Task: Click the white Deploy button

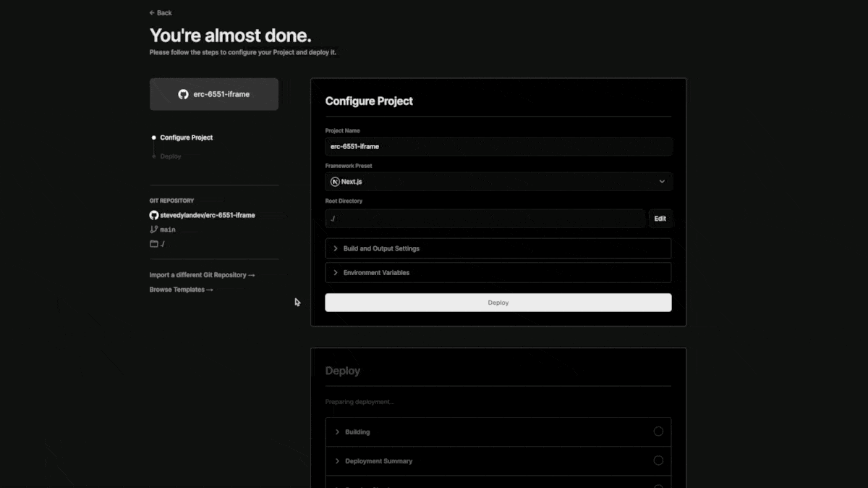Action: tap(498, 303)
